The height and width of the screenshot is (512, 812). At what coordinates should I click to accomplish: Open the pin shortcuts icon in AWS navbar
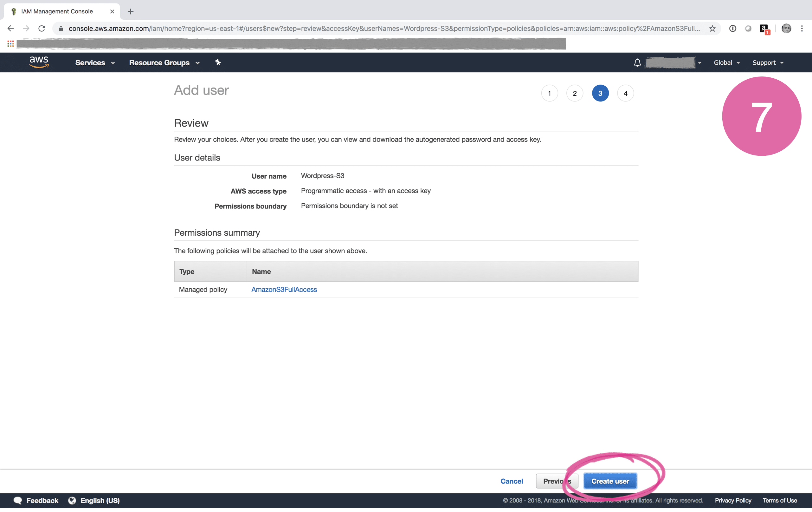tap(218, 62)
